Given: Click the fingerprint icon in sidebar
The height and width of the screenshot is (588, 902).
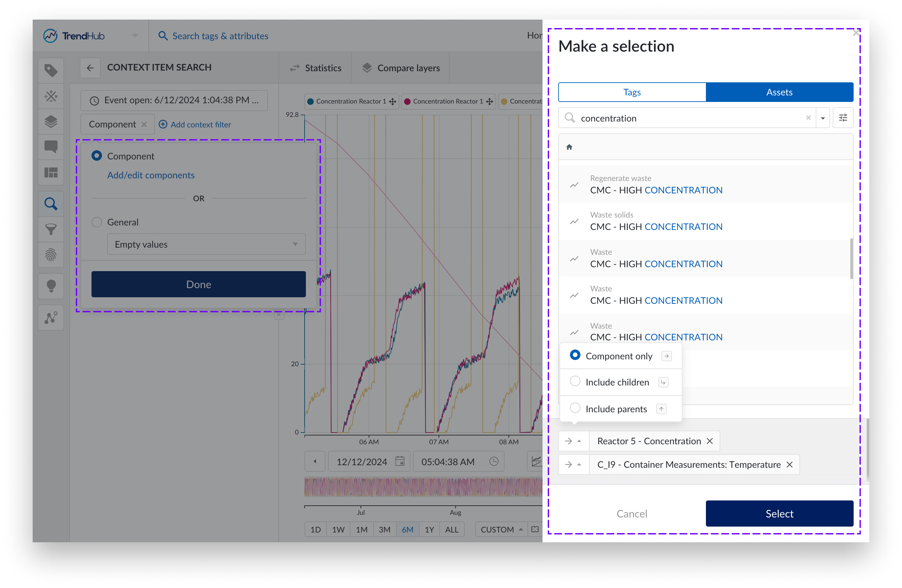Looking at the screenshot, I should (51, 255).
